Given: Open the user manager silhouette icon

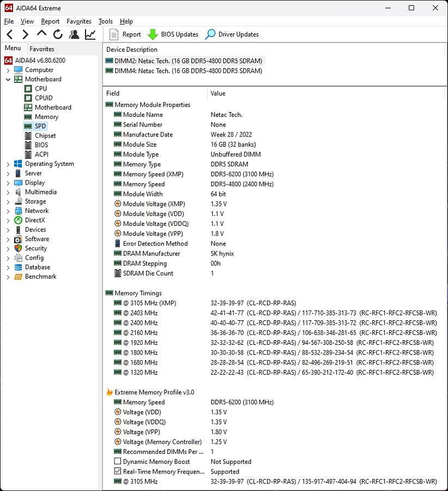Looking at the screenshot, I should (74, 34).
